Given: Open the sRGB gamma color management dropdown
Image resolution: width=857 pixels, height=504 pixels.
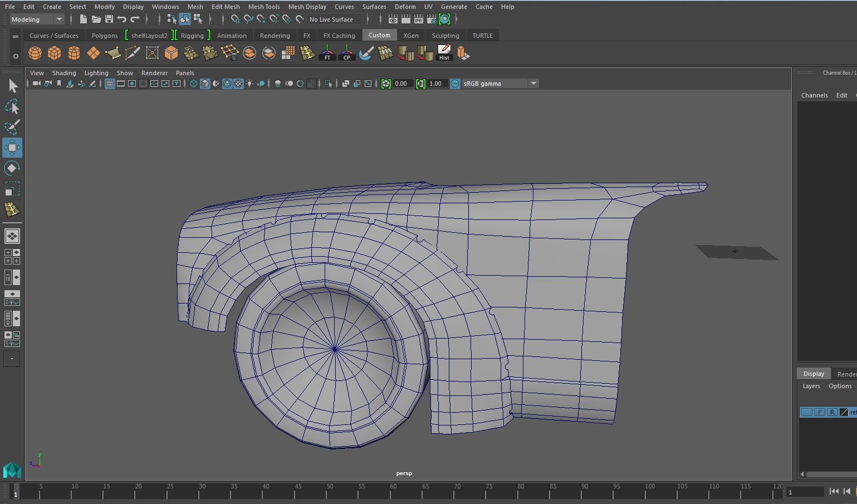Looking at the screenshot, I should 533,83.
